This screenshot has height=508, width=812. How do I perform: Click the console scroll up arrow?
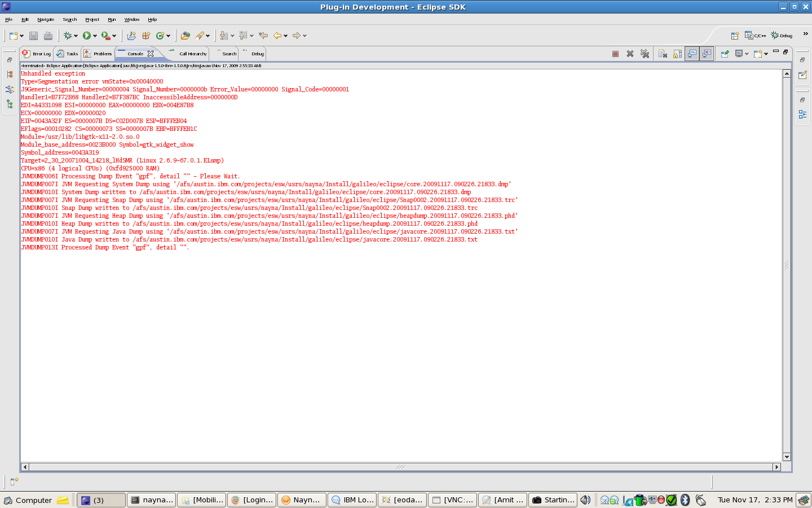(x=787, y=74)
